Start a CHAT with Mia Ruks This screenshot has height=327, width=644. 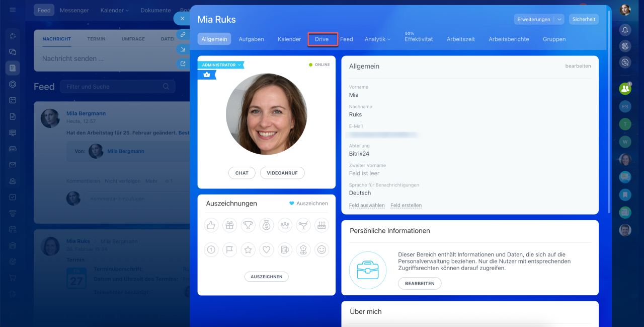[x=242, y=173]
